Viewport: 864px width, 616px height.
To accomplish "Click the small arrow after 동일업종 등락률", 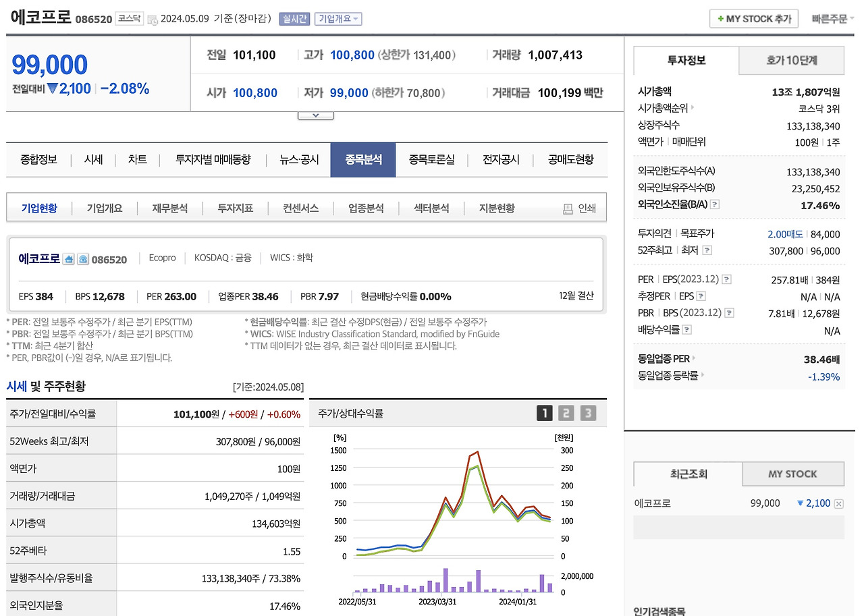I will point(702,376).
